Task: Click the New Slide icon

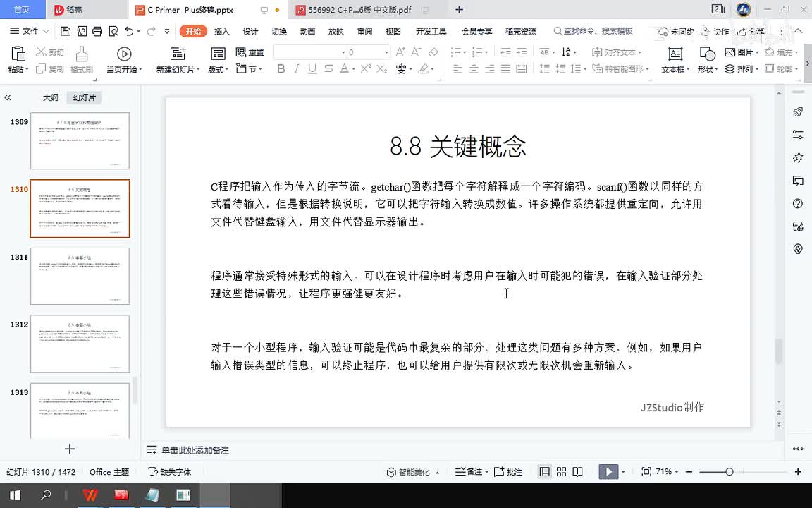Action: pyautogui.click(x=178, y=54)
